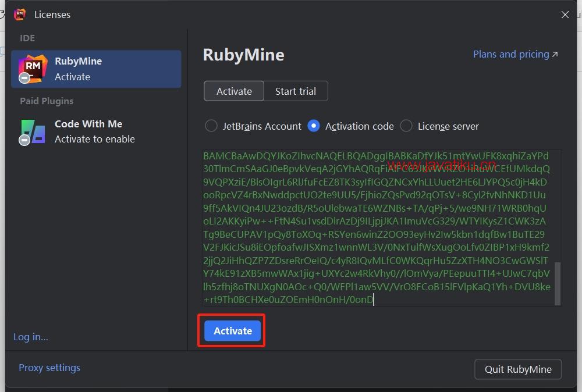Click the activation code area scrollbar thumb

(558, 283)
